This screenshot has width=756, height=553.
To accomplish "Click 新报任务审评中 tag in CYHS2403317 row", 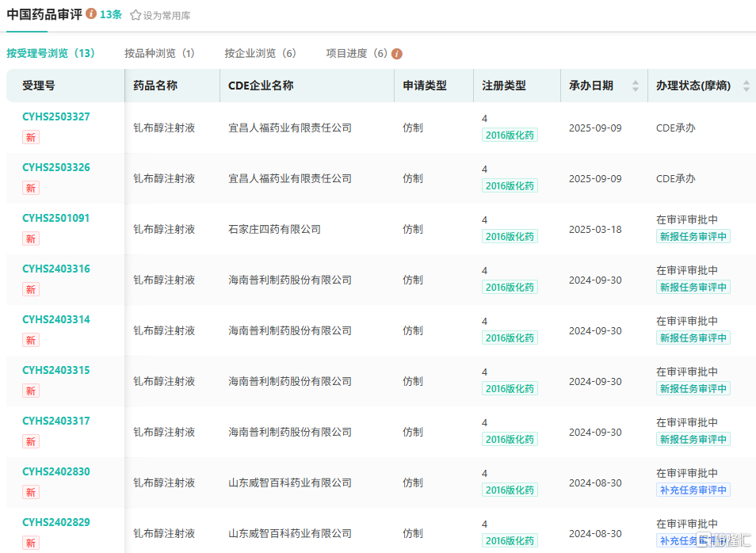I will click(693, 439).
